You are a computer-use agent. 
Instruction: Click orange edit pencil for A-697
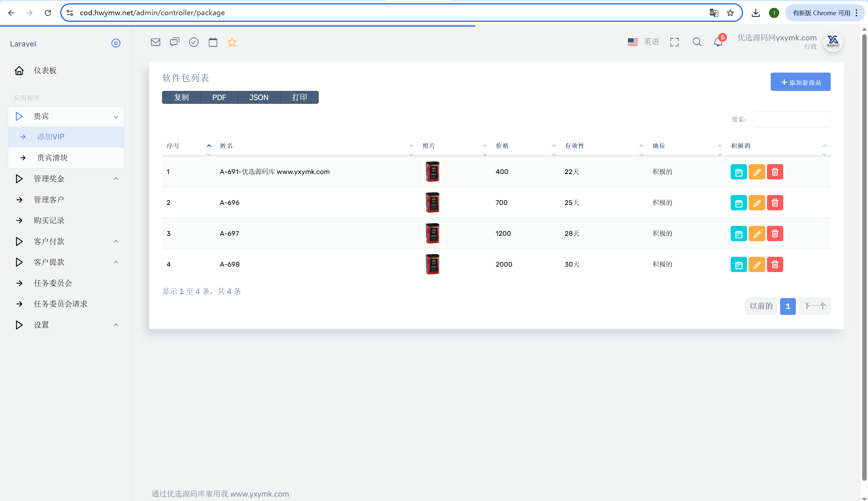point(756,234)
